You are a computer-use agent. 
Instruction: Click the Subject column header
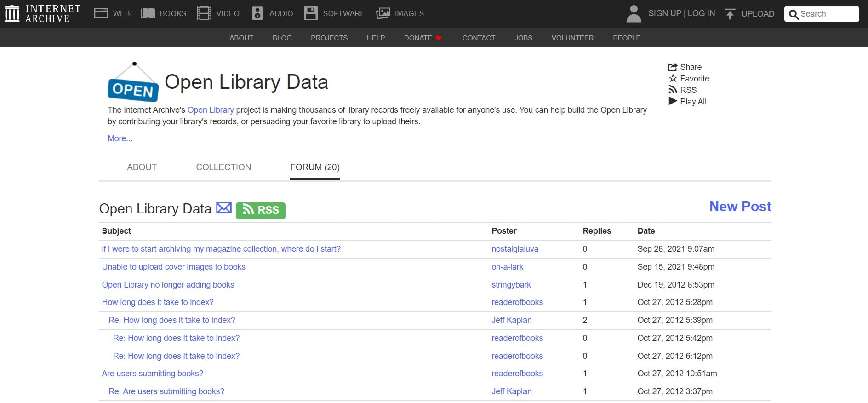pos(116,231)
